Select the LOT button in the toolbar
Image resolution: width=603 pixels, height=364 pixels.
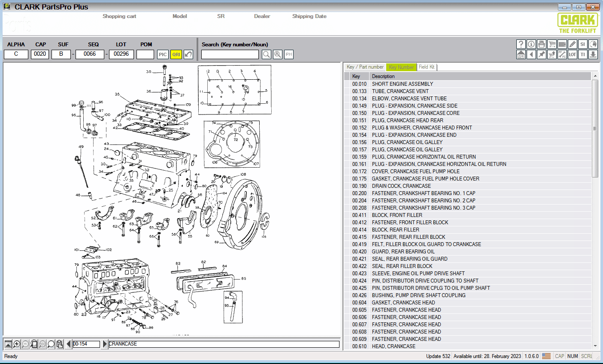click(572, 54)
